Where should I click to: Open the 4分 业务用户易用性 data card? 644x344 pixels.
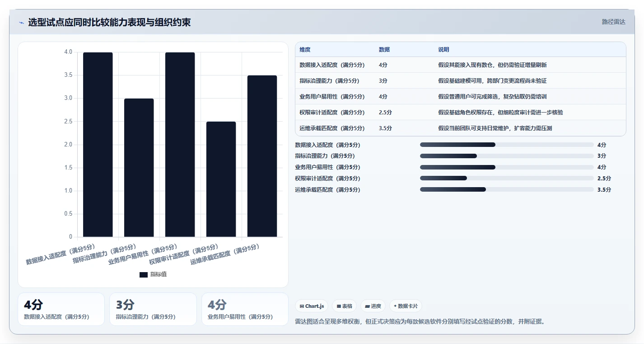click(245, 309)
